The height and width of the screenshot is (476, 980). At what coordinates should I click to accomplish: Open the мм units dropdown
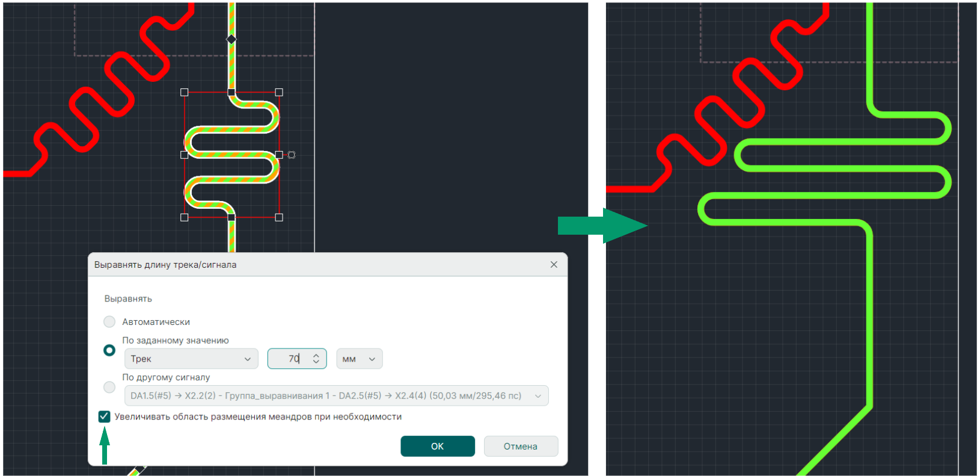coord(360,359)
